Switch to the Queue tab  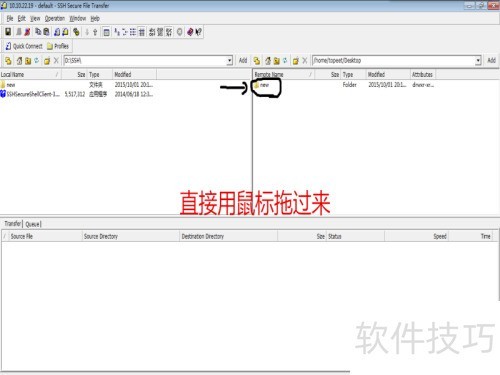pos(33,224)
